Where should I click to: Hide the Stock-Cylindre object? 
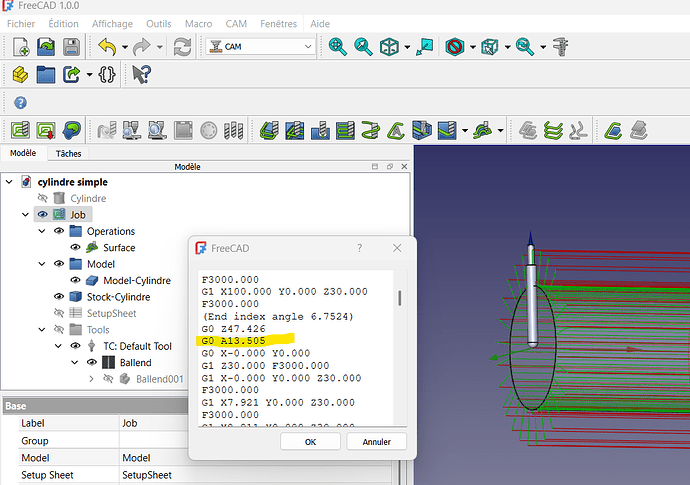59,296
